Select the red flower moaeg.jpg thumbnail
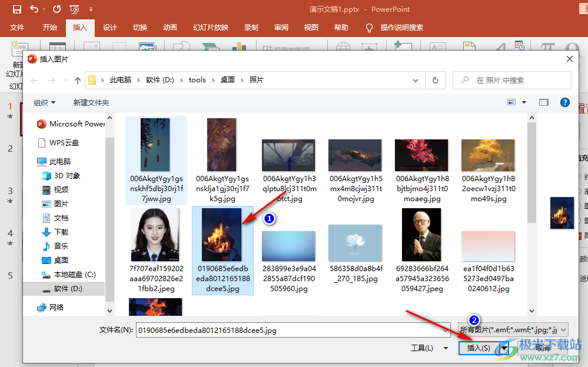The image size is (588, 367). (x=421, y=155)
